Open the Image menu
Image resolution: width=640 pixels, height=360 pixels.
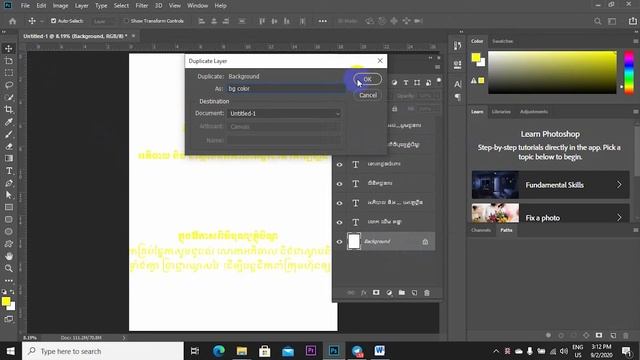tap(60, 6)
